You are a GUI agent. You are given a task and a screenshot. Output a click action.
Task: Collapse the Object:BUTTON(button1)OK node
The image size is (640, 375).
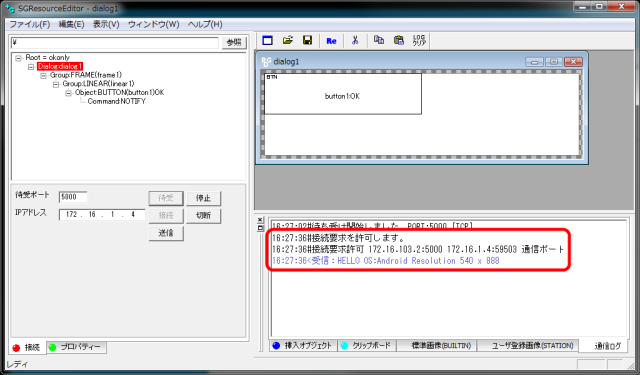click(x=68, y=93)
